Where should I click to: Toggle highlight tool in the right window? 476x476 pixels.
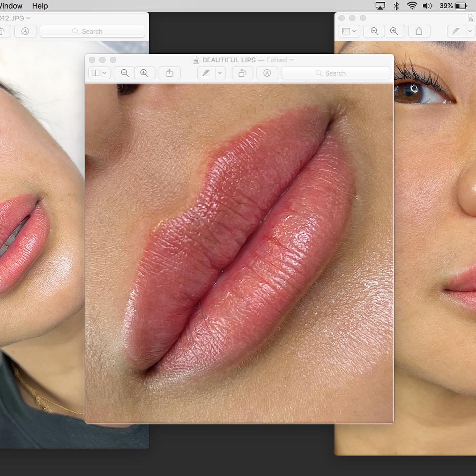[456, 31]
